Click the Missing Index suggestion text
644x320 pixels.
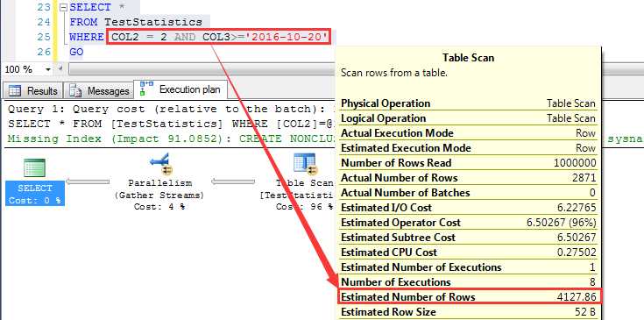coord(170,139)
